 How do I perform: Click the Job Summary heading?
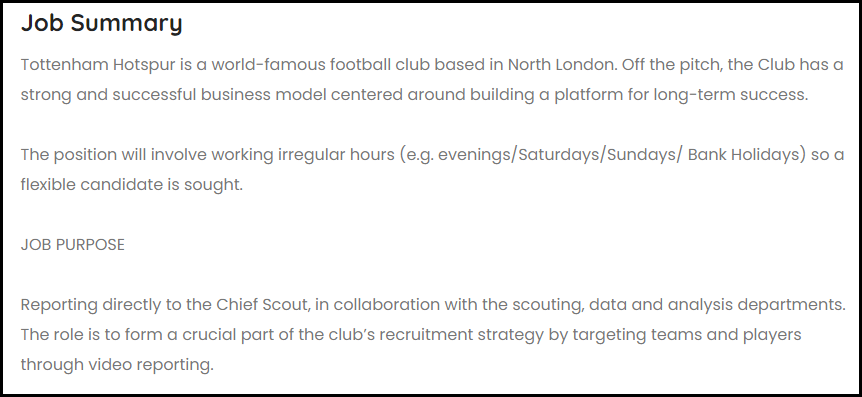101,23
